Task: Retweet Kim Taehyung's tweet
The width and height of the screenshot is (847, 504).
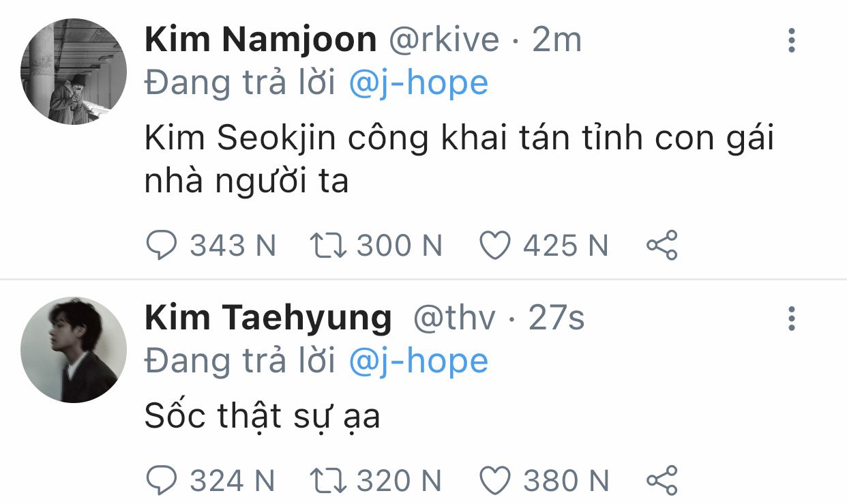Action: [328, 481]
